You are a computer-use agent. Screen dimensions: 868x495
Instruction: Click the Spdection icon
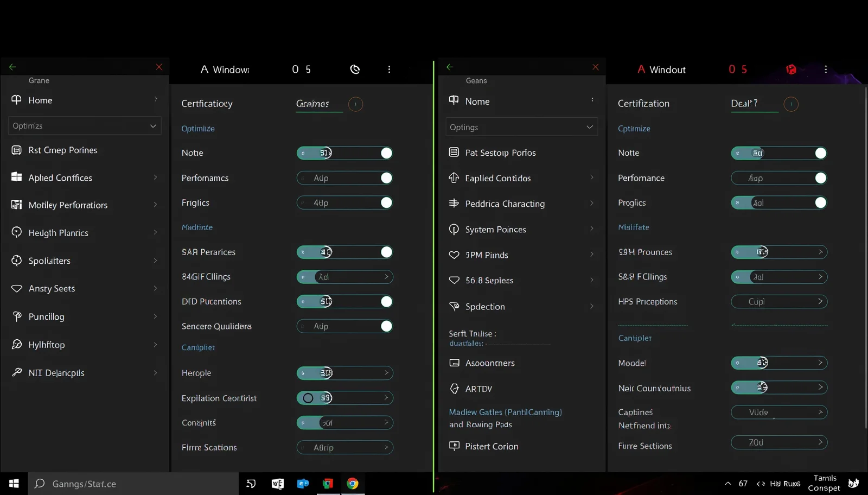pyautogui.click(x=454, y=306)
